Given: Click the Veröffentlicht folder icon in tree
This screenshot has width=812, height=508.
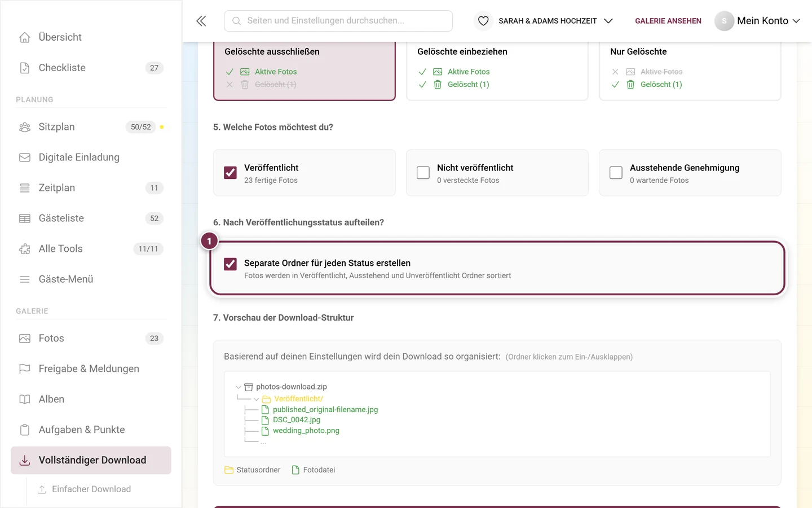Looking at the screenshot, I should coord(267,399).
